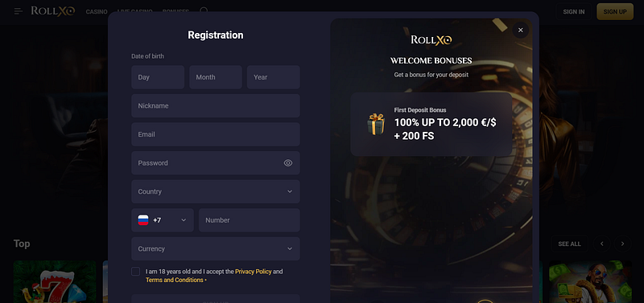The image size is (644, 303).
Task: Open the Bonuses menu item
Action: [175, 11]
